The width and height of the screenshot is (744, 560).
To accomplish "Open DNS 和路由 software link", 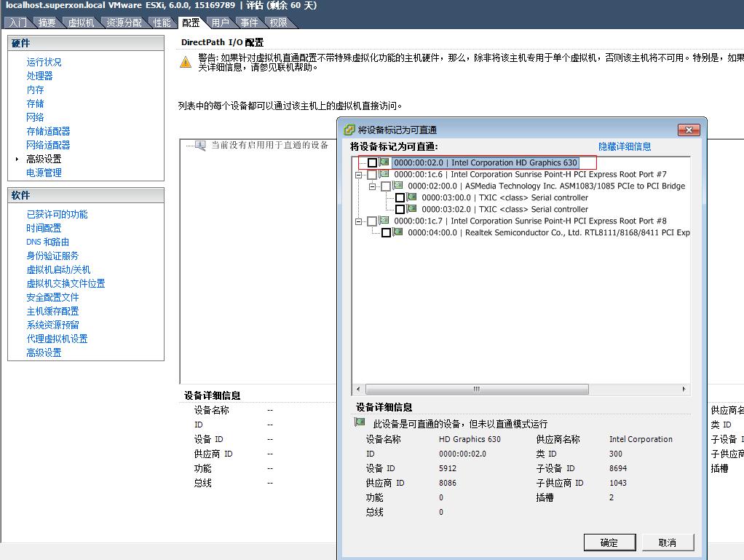I will [x=48, y=242].
